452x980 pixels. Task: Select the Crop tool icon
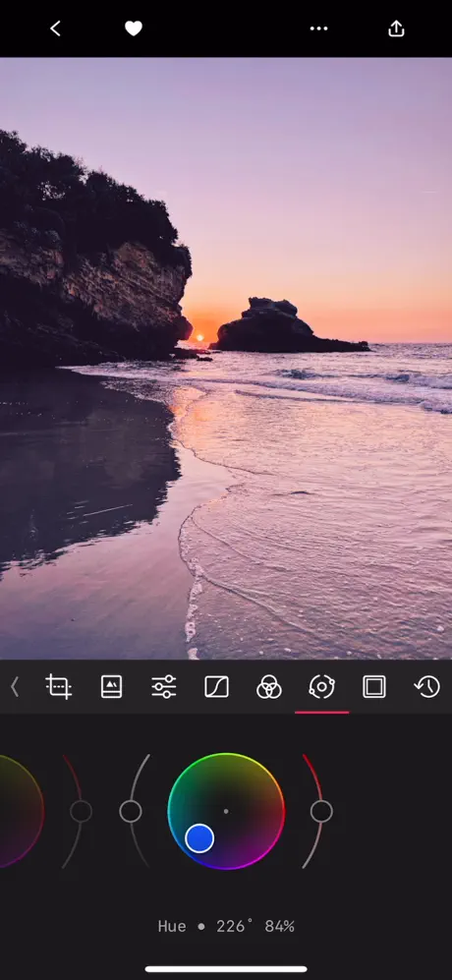coord(59,687)
